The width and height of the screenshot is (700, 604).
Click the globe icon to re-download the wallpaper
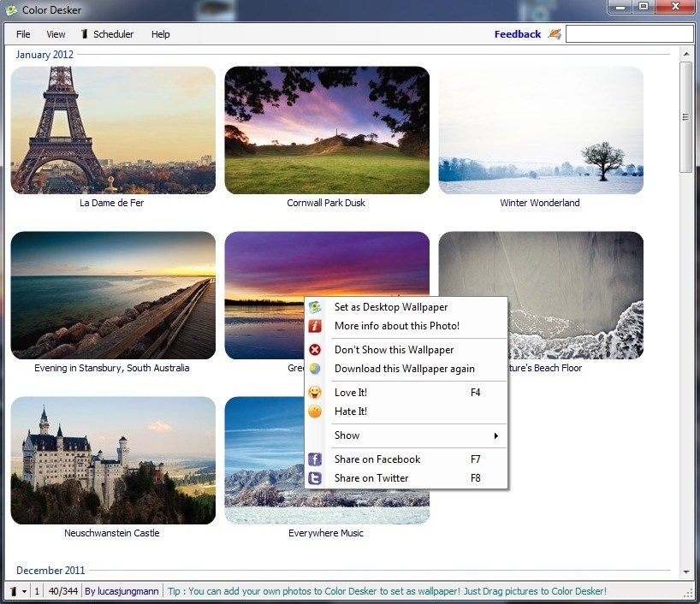pyautogui.click(x=315, y=369)
